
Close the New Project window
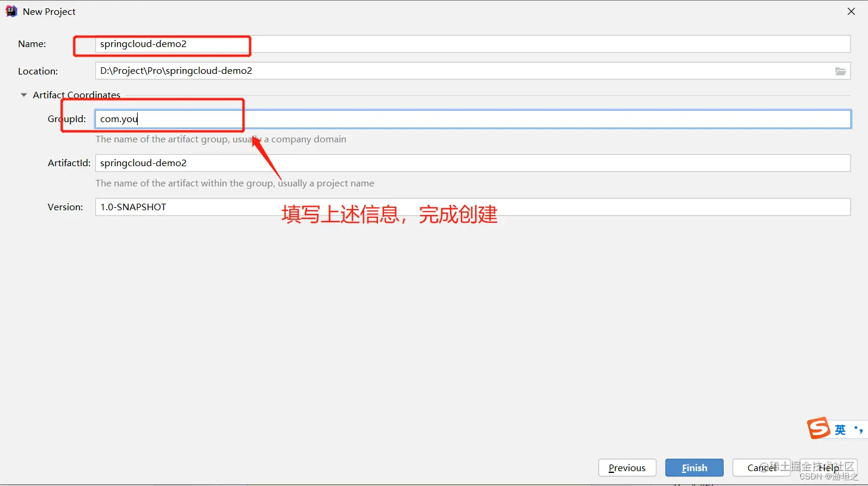pos(851,11)
